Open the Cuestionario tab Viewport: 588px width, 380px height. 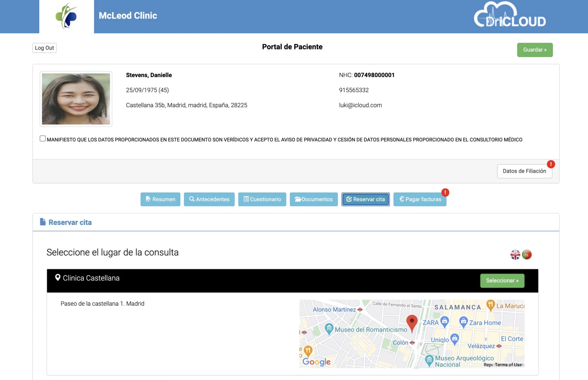click(x=262, y=199)
